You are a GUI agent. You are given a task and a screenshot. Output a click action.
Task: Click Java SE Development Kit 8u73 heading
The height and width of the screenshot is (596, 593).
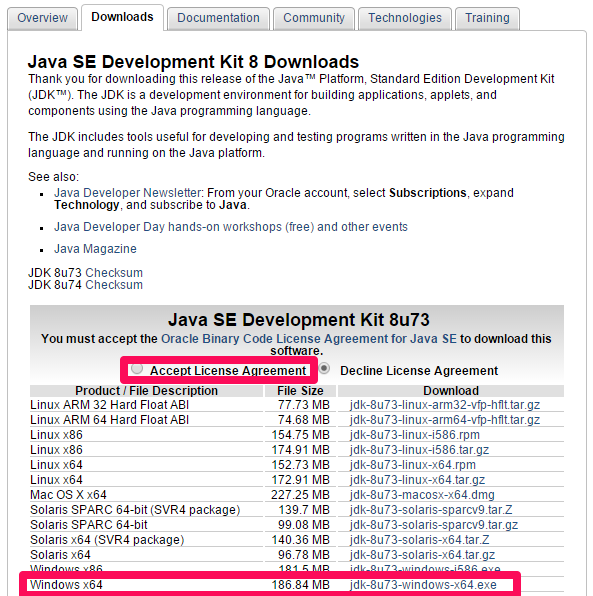coord(299,320)
